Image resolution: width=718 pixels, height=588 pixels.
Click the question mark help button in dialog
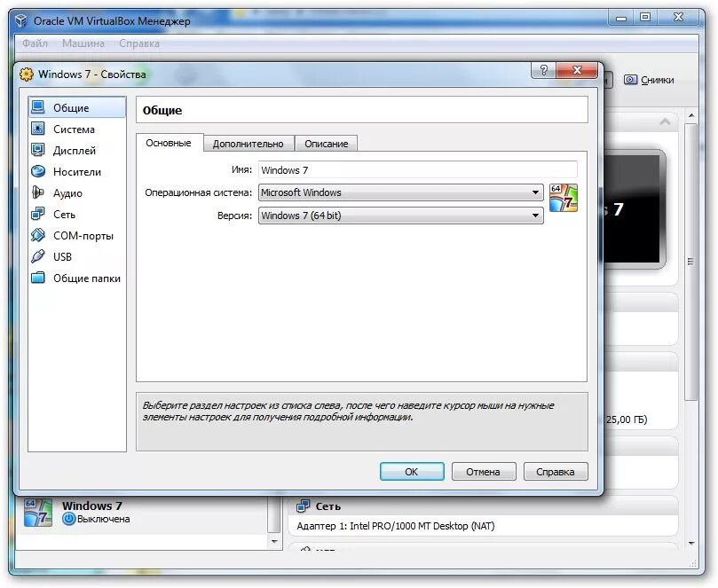click(543, 70)
